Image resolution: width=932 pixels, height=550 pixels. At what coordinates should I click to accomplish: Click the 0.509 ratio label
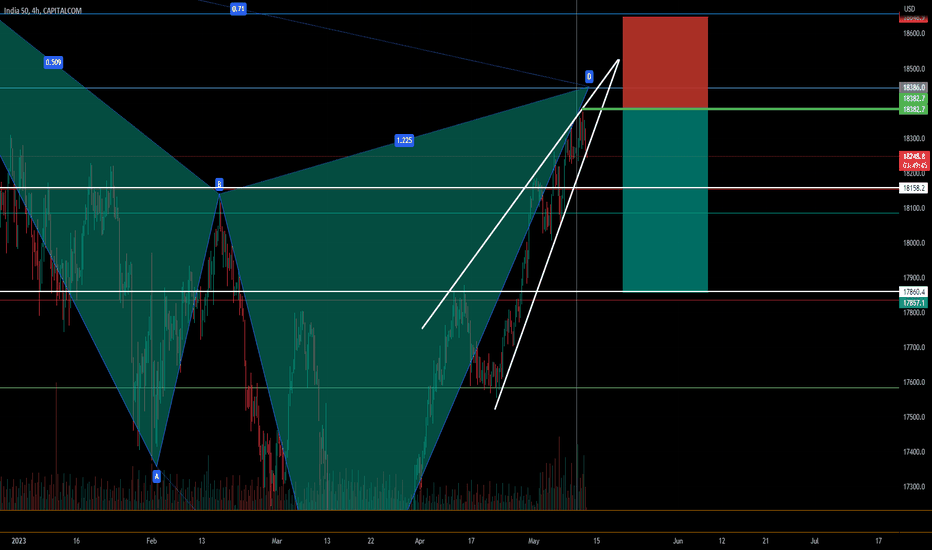(53, 62)
